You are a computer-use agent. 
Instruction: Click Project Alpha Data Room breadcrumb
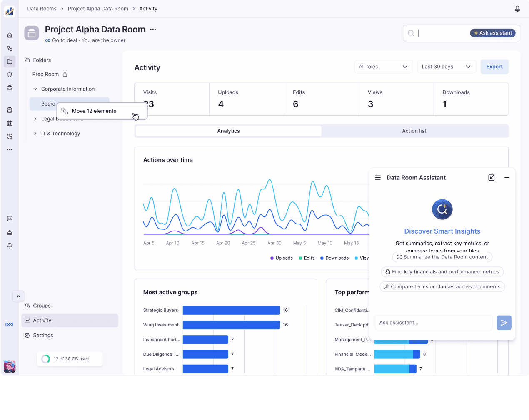98,9
